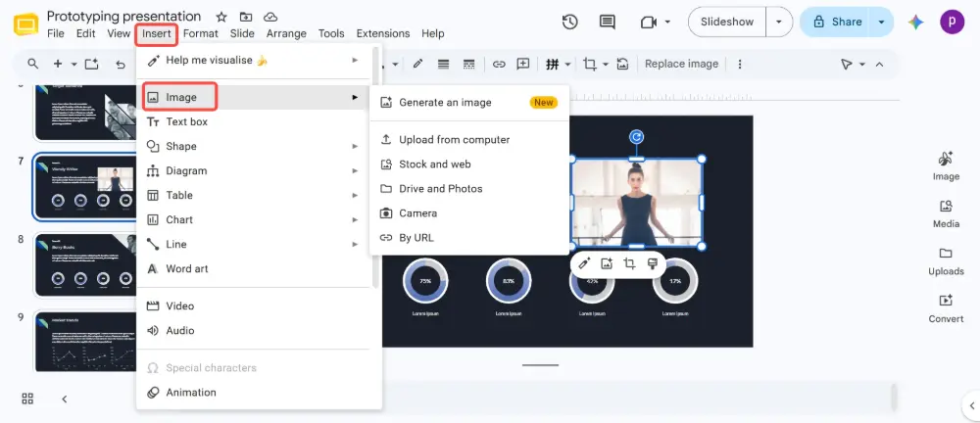This screenshot has height=423, width=980.
Task: Open the account avatar 'p'
Action: (x=952, y=22)
